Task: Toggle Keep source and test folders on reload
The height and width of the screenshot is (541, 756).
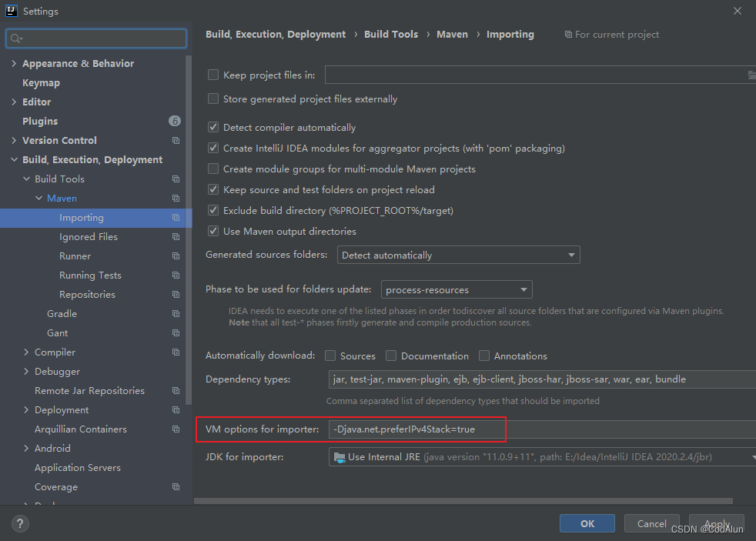Action: [x=212, y=189]
